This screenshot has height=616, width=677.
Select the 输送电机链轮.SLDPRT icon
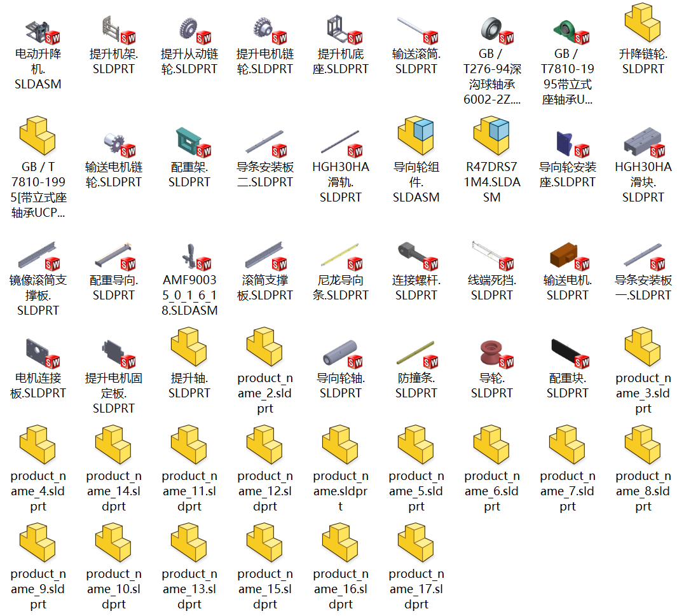pyautogui.click(x=119, y=144)
